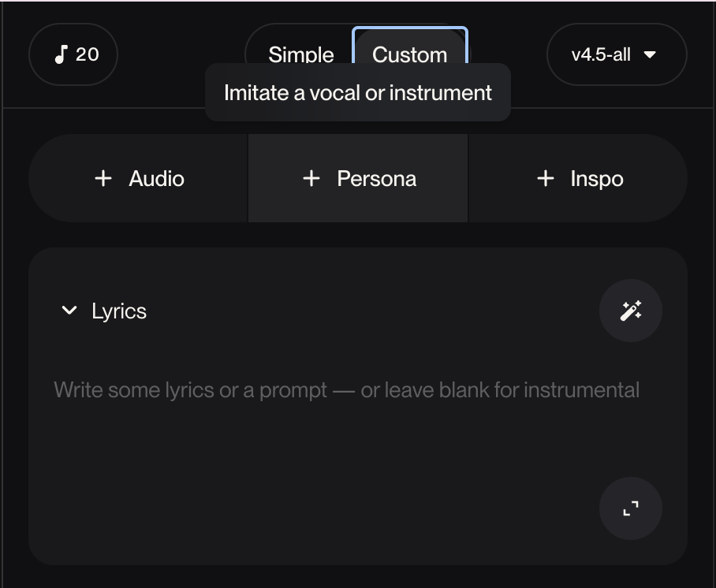This screenshot has height=588, width=716.
Task: Click the caret beside v4.5-all
Action: [650, 55]
